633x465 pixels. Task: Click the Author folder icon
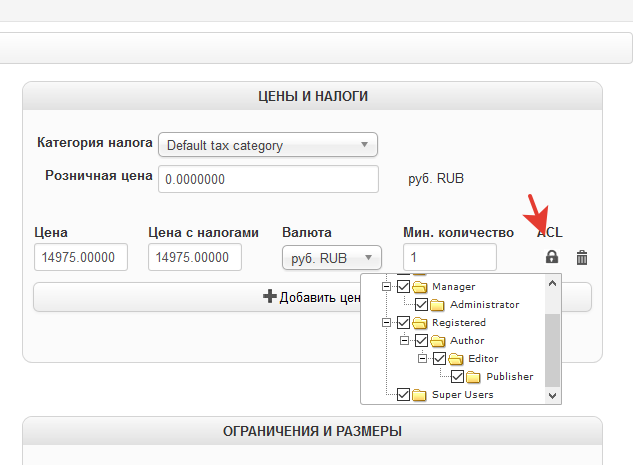pyautogui.click(x=437, y=341)
